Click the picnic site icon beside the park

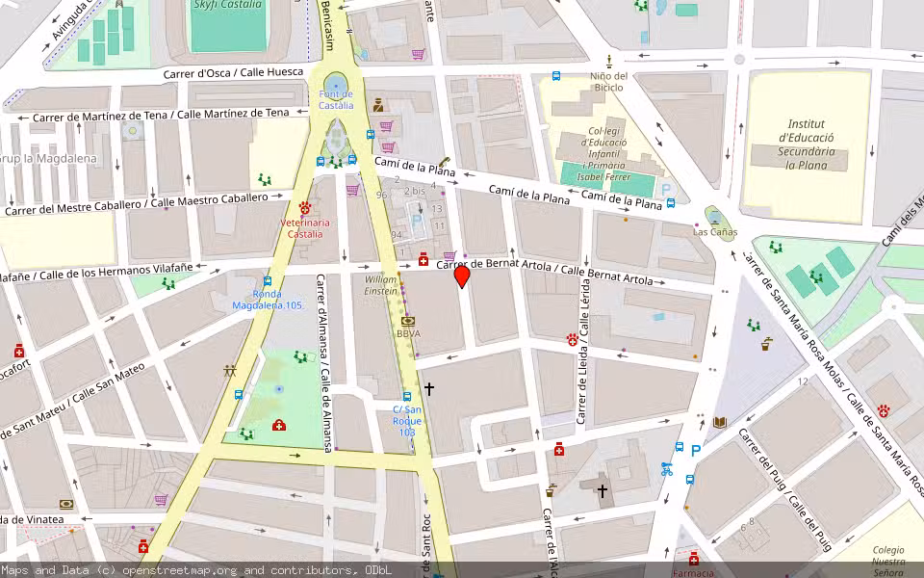(x=230, y=371)
